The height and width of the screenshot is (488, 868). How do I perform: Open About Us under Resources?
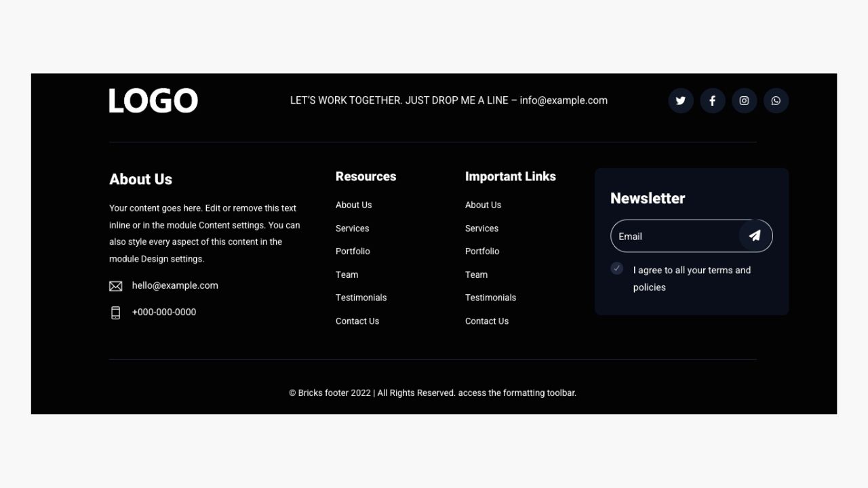[353, 205]
